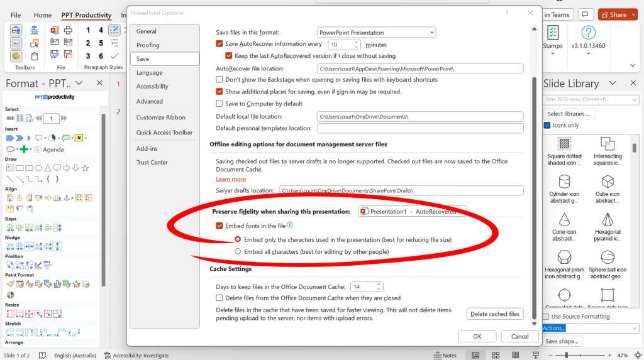Select Hexagonal prism icon in Slide Library

564,265
